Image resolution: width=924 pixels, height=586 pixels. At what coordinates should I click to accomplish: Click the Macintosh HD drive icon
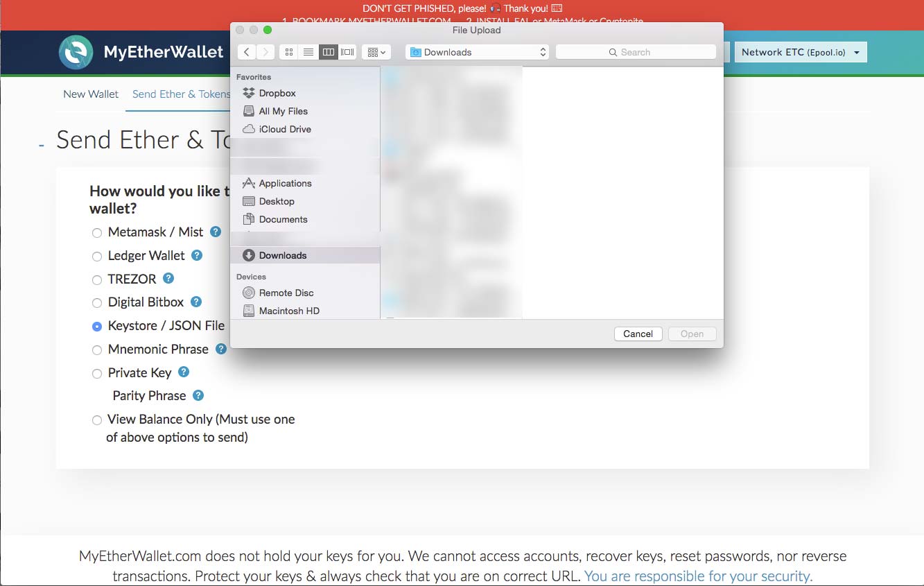[x=249, y=311]
